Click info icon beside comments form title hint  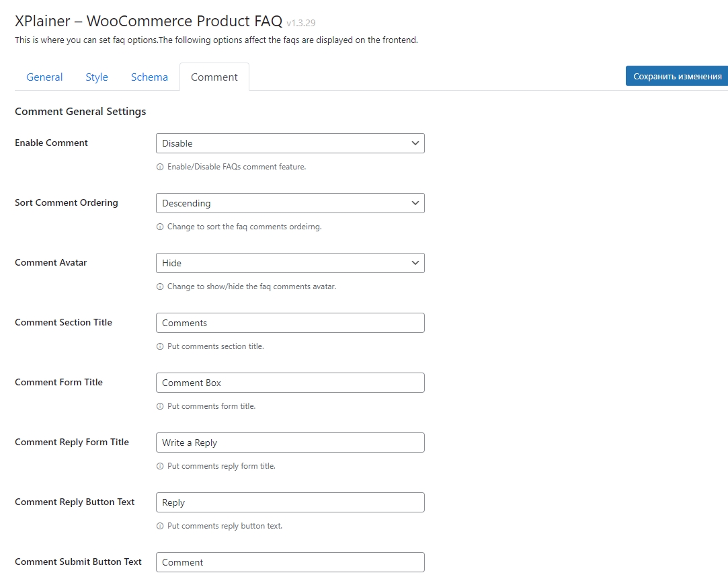pos(160,406)
